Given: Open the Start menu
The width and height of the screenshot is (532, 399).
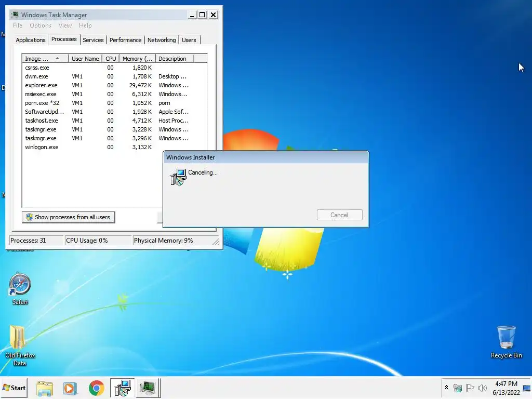Looking at the screenshot, I should [14, 388].
